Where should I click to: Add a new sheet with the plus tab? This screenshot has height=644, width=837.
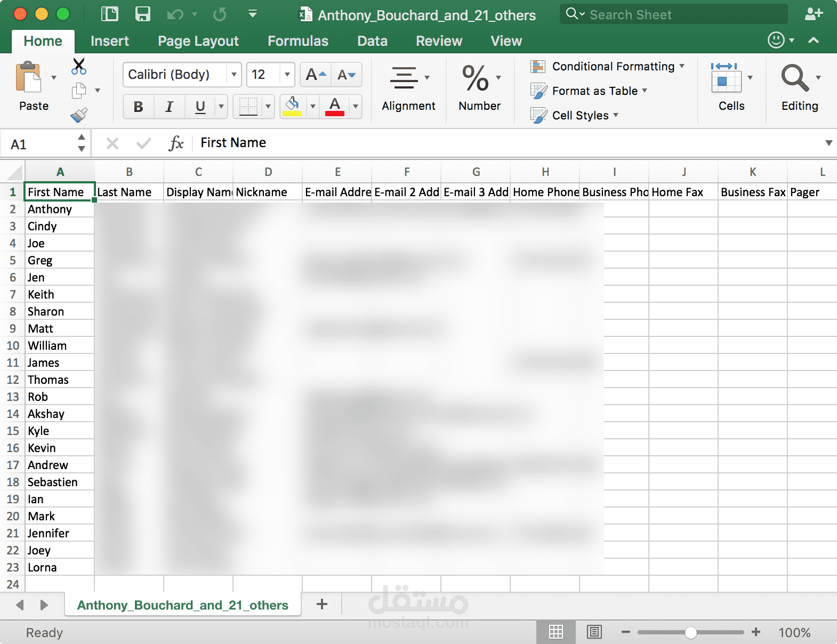point(322,604)
